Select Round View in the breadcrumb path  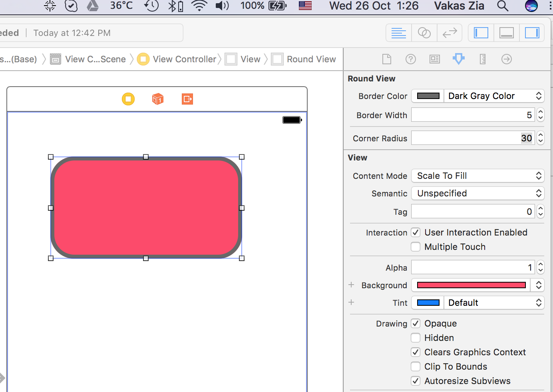pos(311,59)
